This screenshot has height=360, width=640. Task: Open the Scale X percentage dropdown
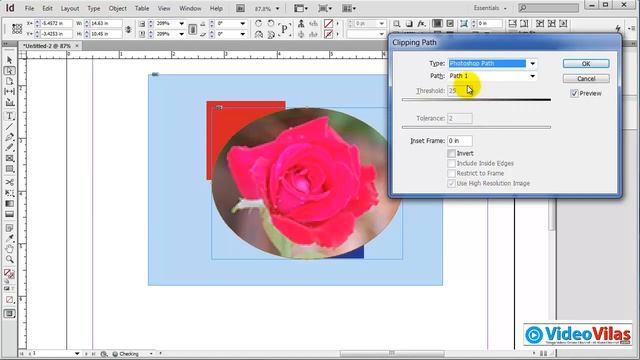(x=181, y=24)
